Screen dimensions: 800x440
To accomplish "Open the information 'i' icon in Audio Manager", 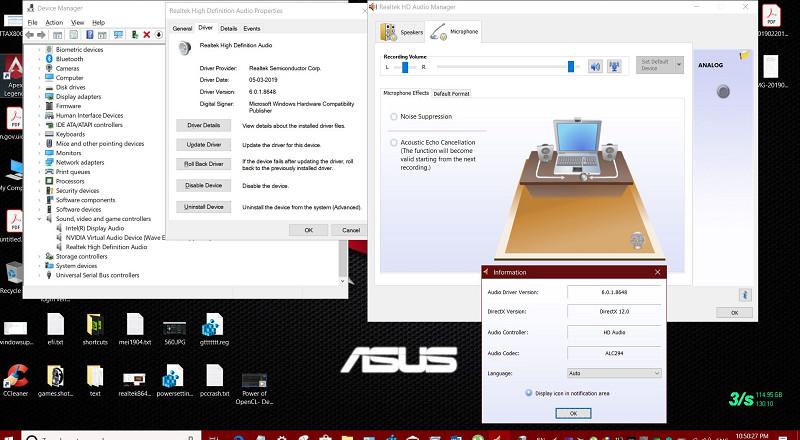I will pos(744,294).
